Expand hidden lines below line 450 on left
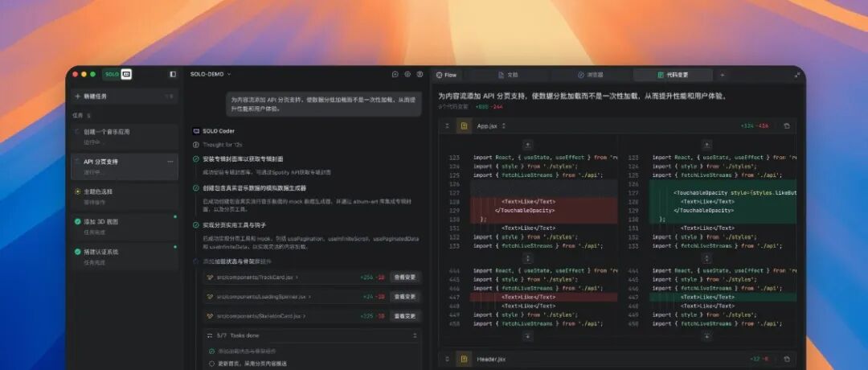This screenshot has width=868, height=370. click(528, 336)
